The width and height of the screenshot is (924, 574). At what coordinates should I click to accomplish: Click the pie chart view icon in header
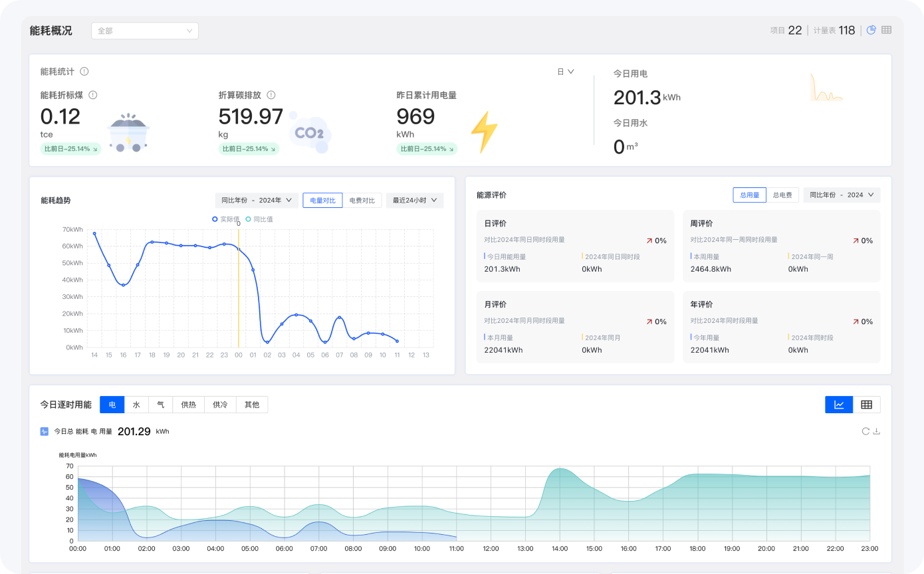coord(871,30)
